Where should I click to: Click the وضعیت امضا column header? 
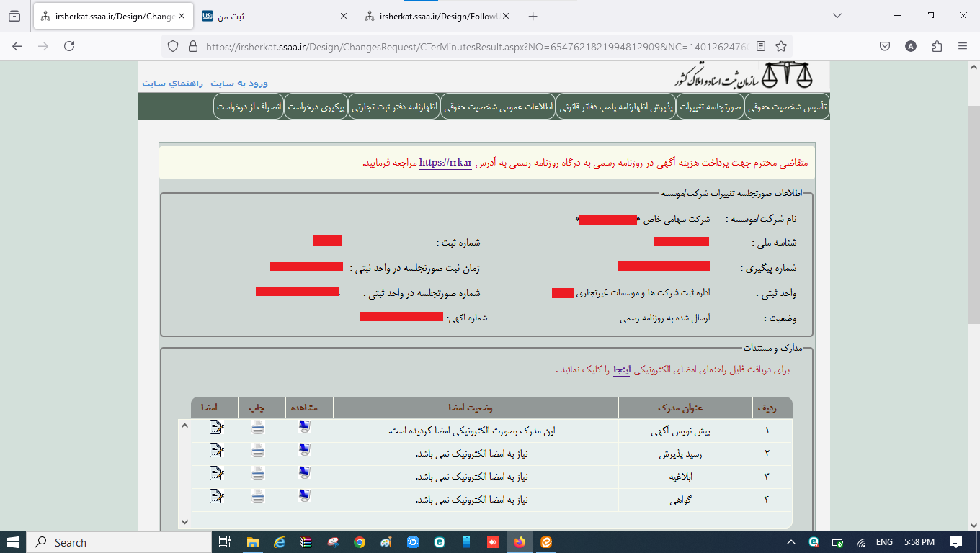(476, 408)
